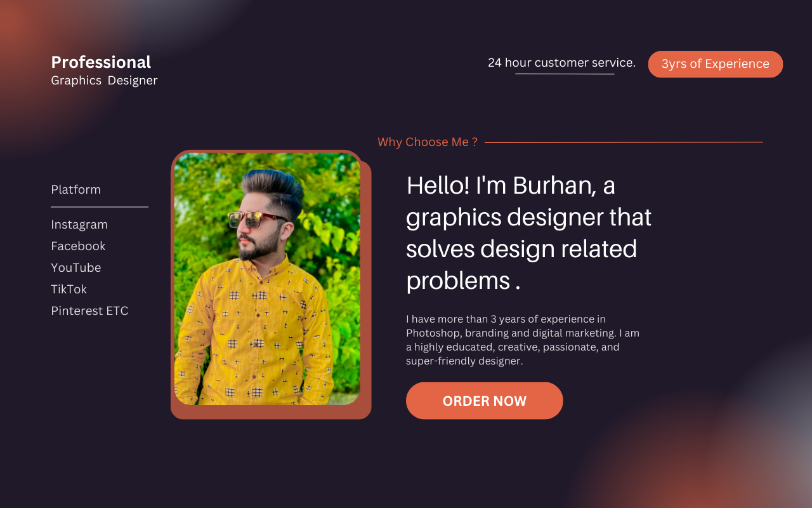Click the 24 hour customer service text
Viewport: 812px width, 508px height.
coord(561,63)
